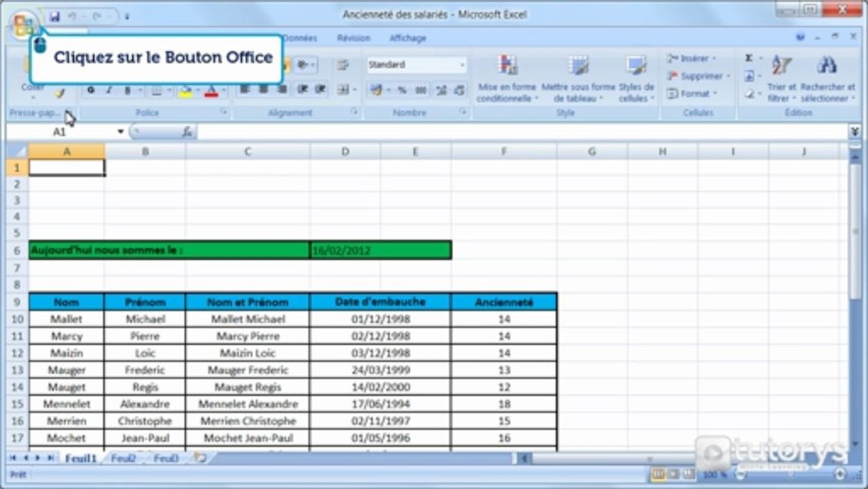Toggle underline formatting
This screenshot has height=489, width=868.
tap(128, 90)
